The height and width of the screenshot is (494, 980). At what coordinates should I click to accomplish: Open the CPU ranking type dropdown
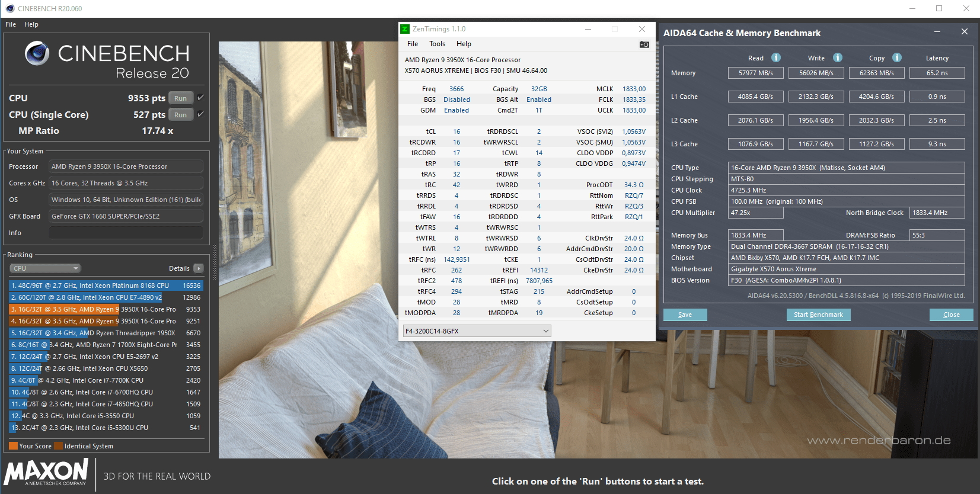(x=44, y=268)
